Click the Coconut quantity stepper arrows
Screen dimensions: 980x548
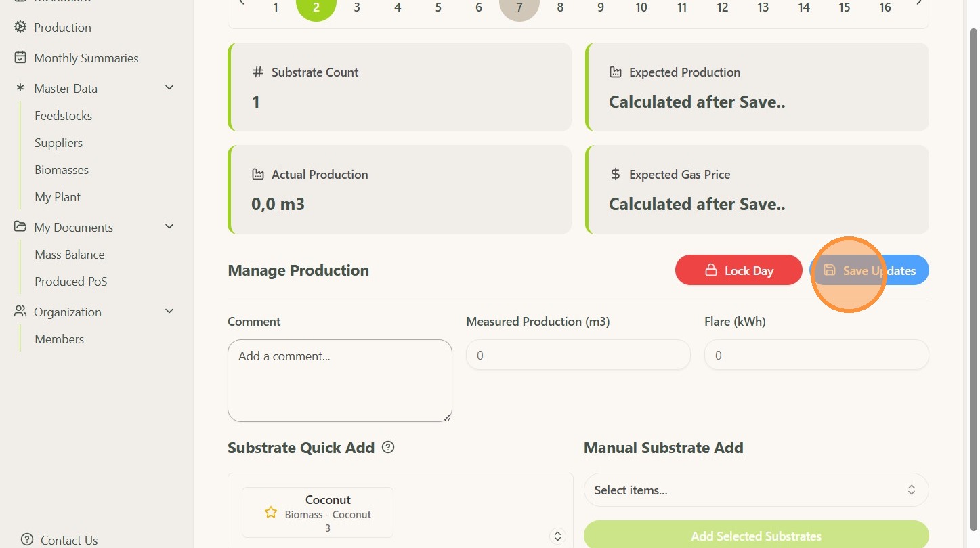tap(557, 536)
